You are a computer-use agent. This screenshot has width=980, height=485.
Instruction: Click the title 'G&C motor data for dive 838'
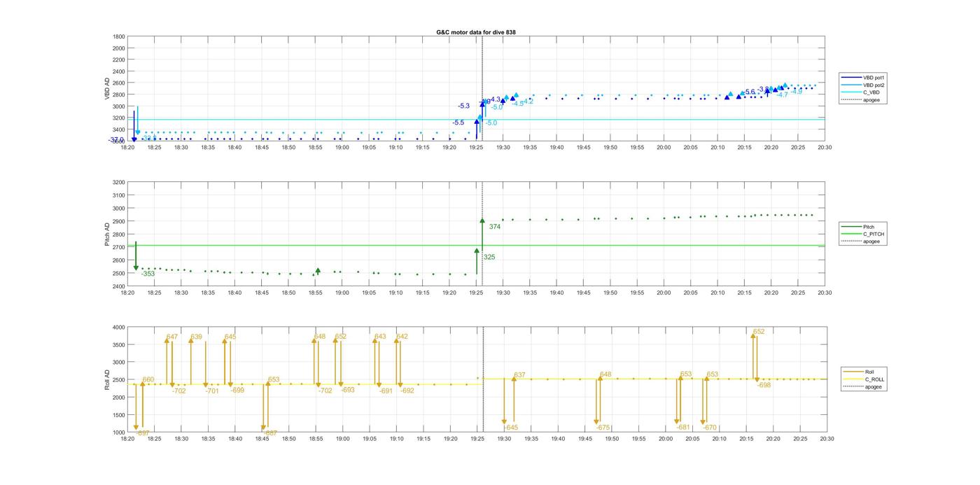476,32
